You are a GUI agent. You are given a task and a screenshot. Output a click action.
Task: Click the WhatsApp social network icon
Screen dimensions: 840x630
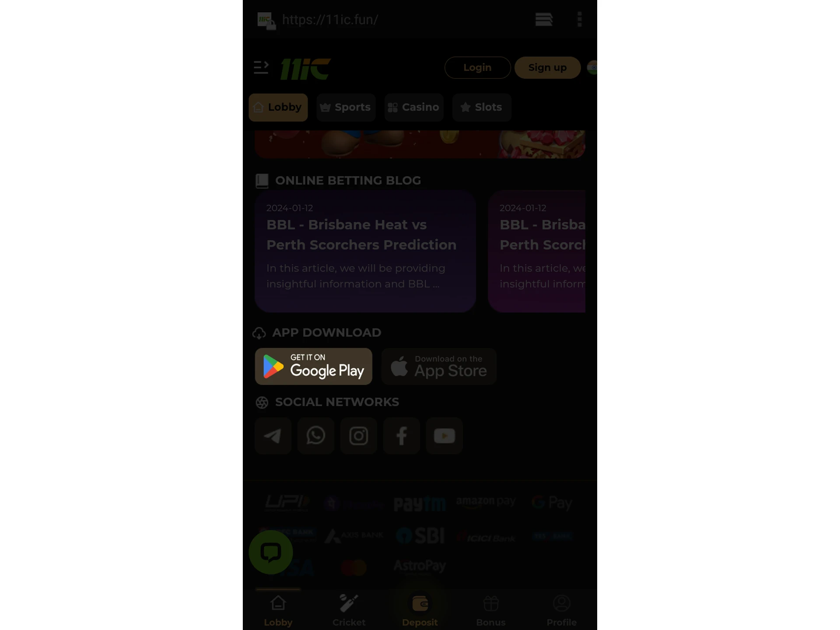pyautogui.click(x=315, y=435)
